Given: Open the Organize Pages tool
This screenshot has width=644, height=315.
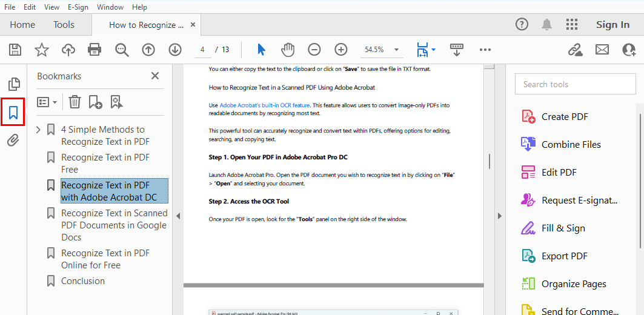Looking at the screenshot, I should [563, 283].
